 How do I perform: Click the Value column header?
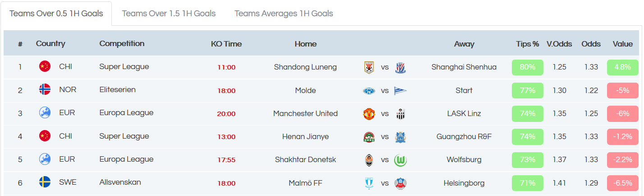[x=622, y=44]
